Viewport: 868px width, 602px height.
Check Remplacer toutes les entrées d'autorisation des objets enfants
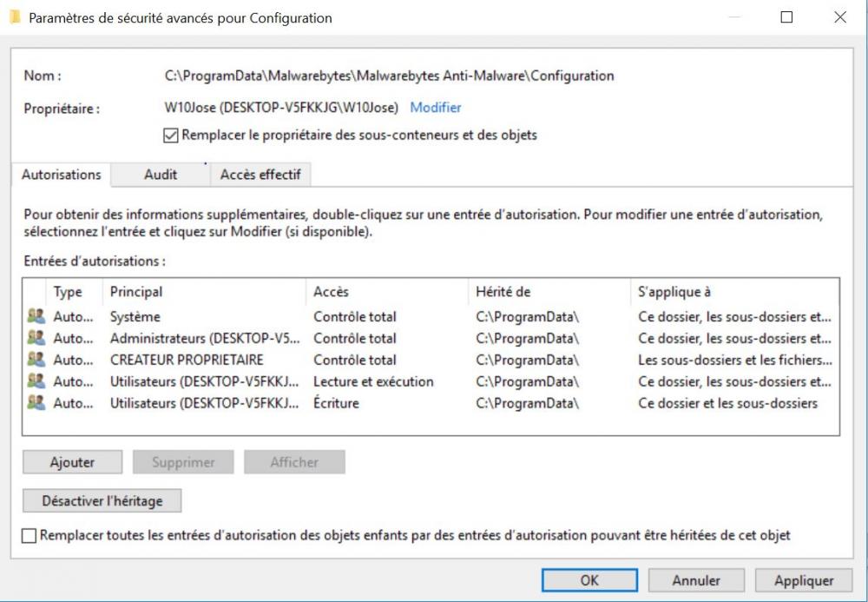[29, 535]
